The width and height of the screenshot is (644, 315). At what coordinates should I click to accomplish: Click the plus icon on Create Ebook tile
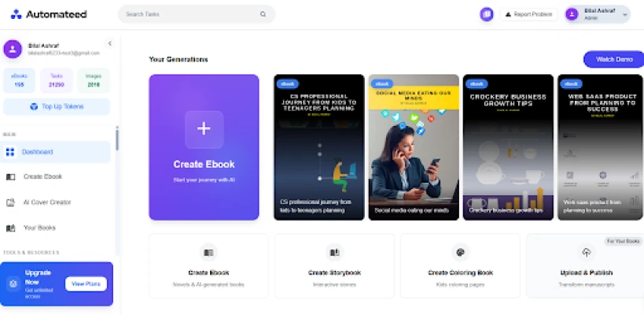click(x=204, y=129)
